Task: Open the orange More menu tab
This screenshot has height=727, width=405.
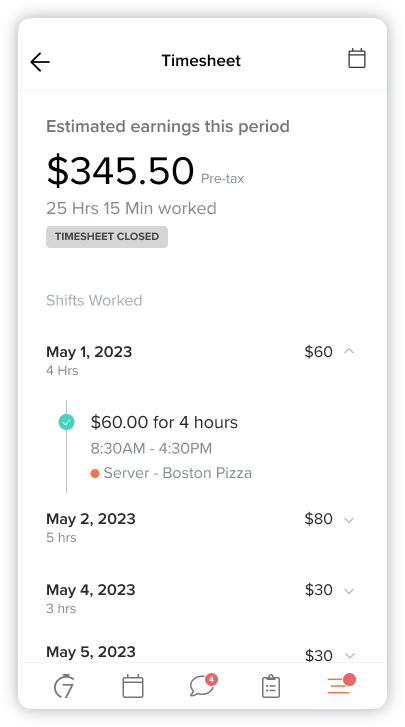Action: coord(340,685)
